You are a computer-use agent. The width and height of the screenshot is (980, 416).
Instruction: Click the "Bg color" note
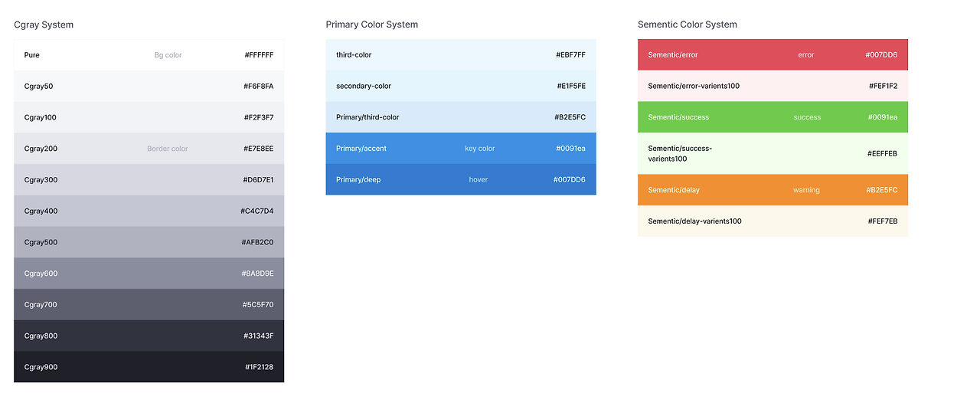168,55
